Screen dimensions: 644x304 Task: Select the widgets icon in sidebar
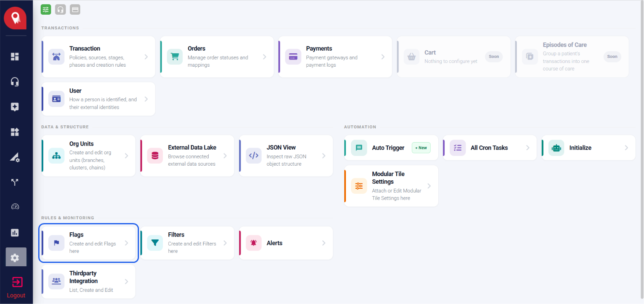point(15,132)
